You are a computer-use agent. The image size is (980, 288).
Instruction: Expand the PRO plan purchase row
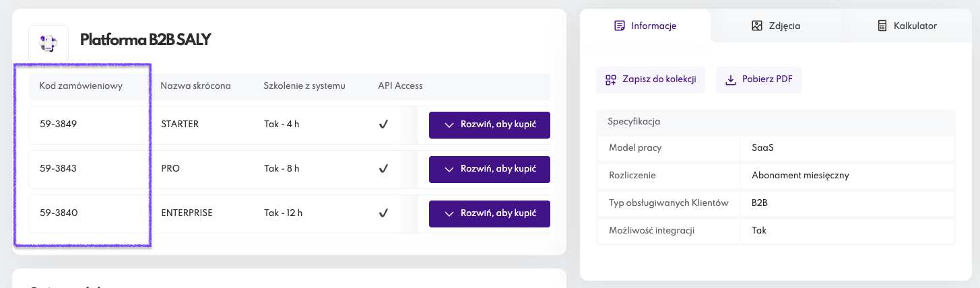490,170
